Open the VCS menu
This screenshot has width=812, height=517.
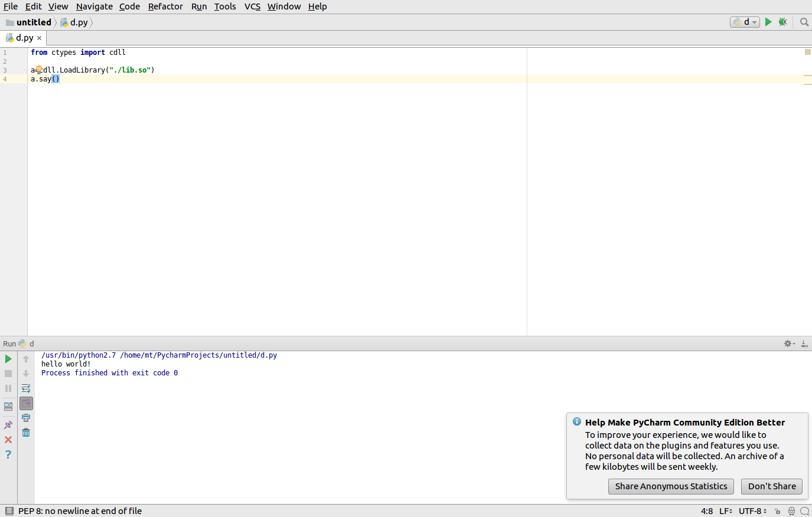252,6
